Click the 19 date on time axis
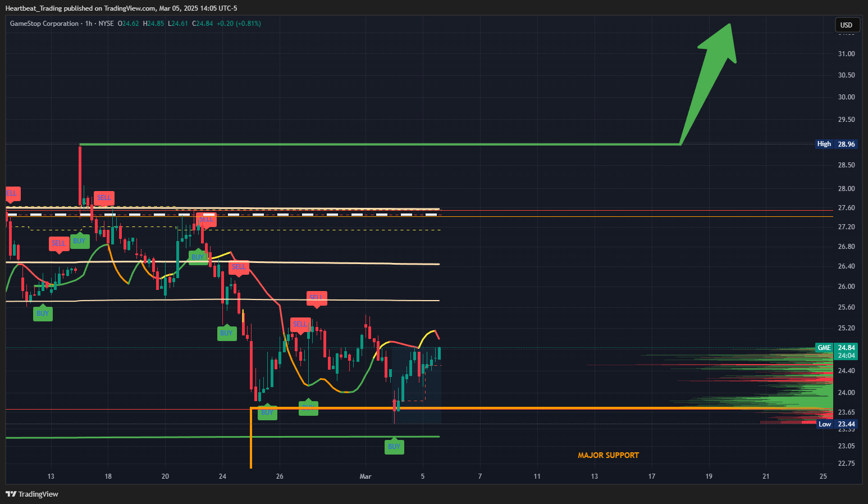Viewport: 868px width, 504px height. pyautogui.click(x=709, y=476)
